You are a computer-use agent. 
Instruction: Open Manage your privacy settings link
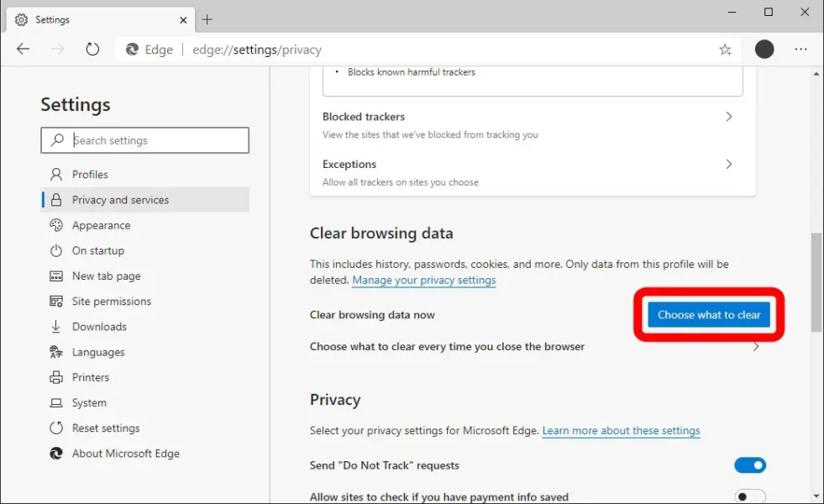tap(424, 280)
